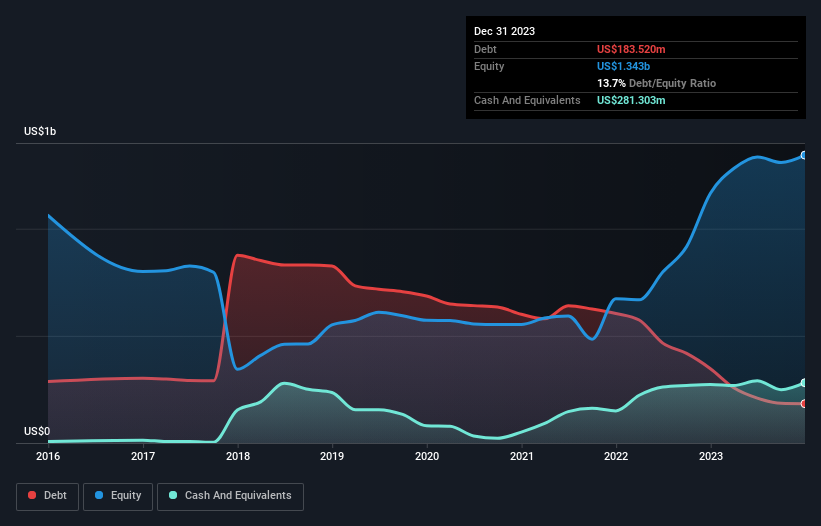Click the blue Equity legend dot
The height and width of the screenshot is (526, 821).
(99, 495)
